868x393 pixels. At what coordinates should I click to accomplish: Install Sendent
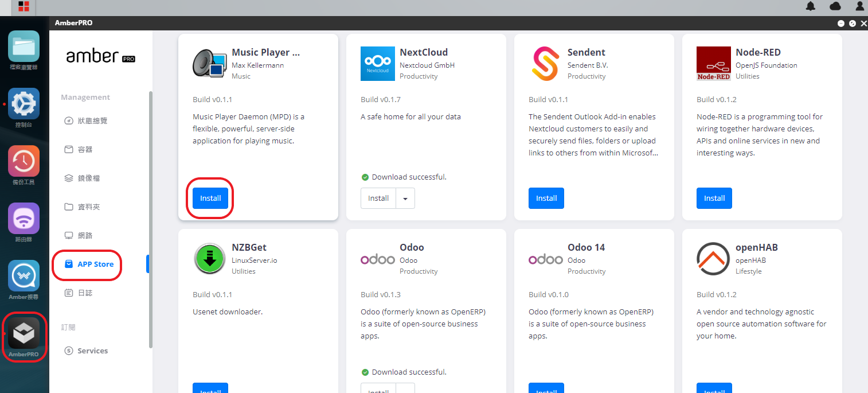tap(546, 198)
